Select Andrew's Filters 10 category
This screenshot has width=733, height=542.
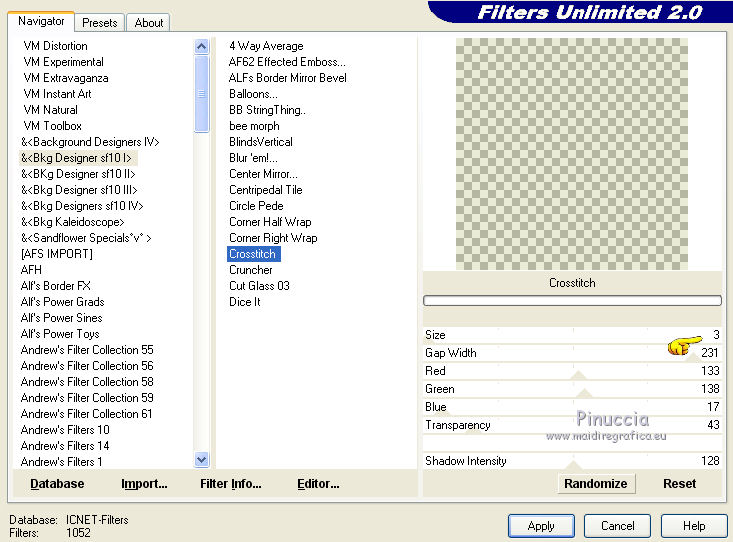tap(65, 429)
